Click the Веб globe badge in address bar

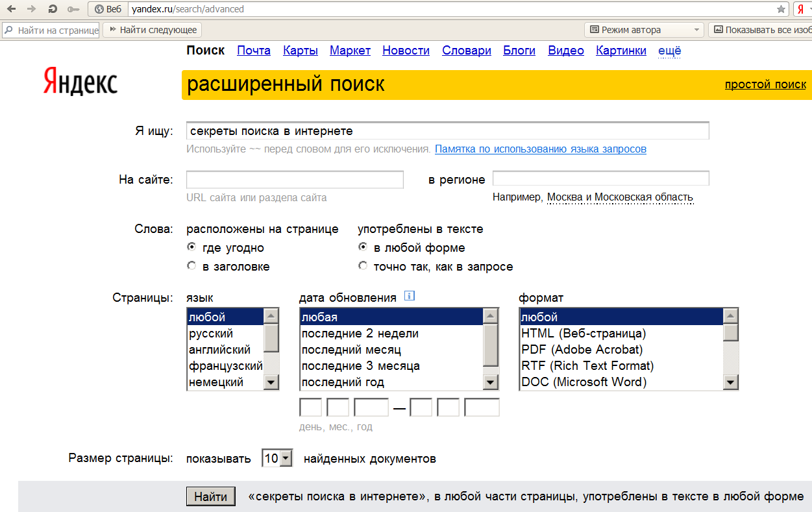tap(108, 9)
